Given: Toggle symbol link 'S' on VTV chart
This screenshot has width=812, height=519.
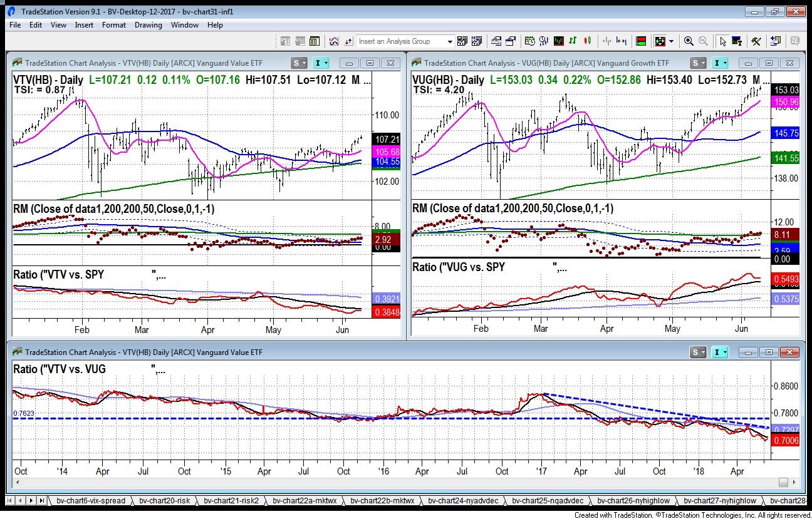Looking at the screenshot, I should click(296, 63).
